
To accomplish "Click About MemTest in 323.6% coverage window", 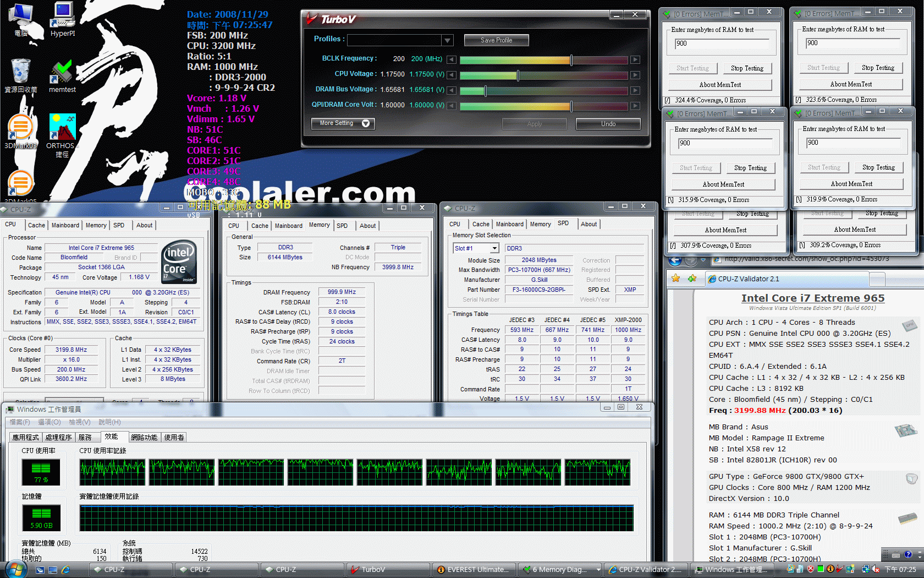I will pos(851,84).
